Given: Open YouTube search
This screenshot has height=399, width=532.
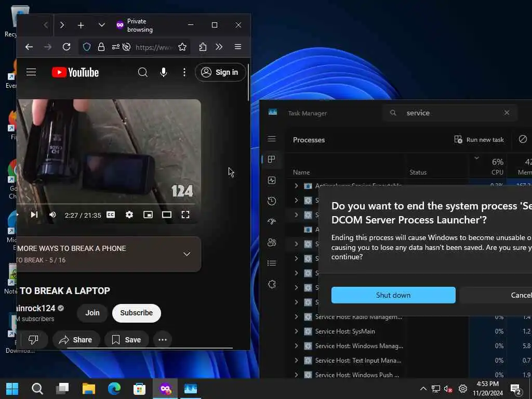Looking at the screenshot, I should tap(143, 72).
